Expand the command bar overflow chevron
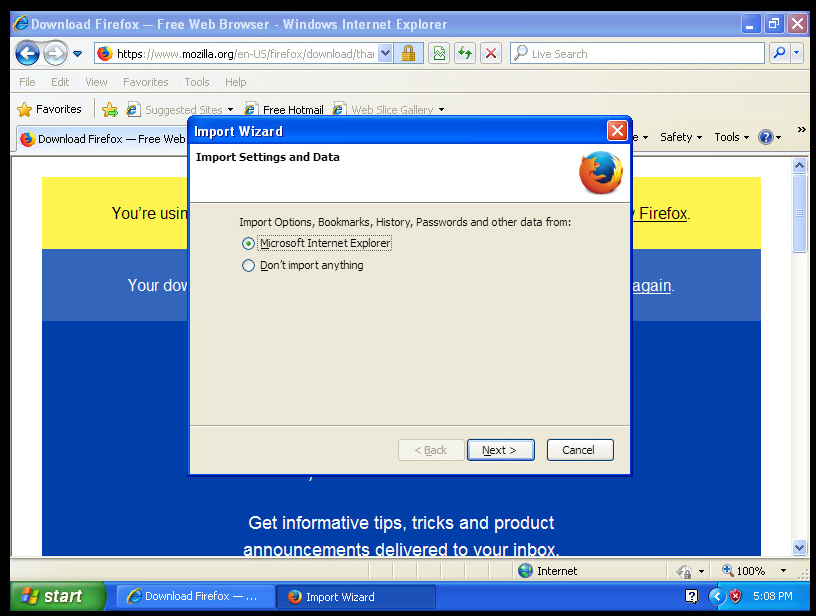Screen dimensions: 816x616 [x=801, y=130]
